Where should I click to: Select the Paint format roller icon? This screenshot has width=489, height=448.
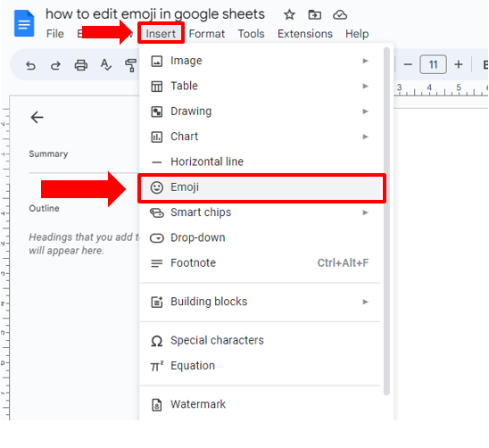pos(130,65)
